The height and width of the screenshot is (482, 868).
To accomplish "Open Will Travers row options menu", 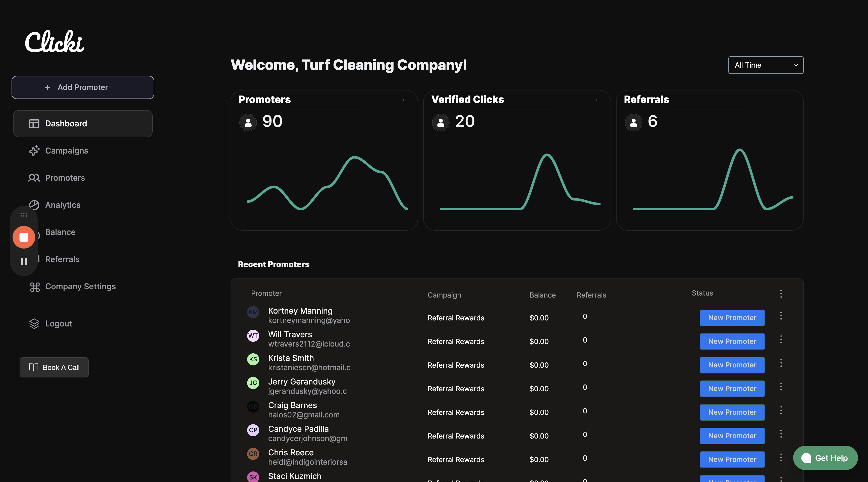I will (781, 340).
